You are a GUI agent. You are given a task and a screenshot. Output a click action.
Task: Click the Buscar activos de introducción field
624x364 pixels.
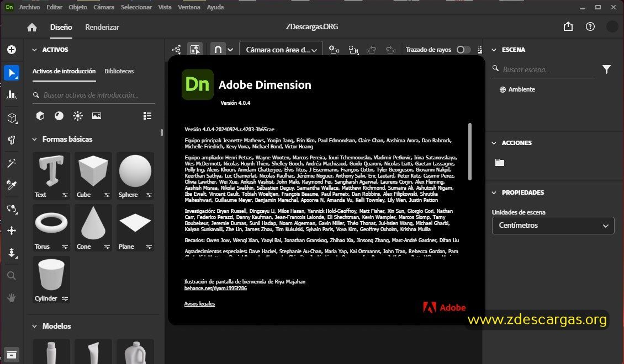pyautogui.click(x=94, y=95)
